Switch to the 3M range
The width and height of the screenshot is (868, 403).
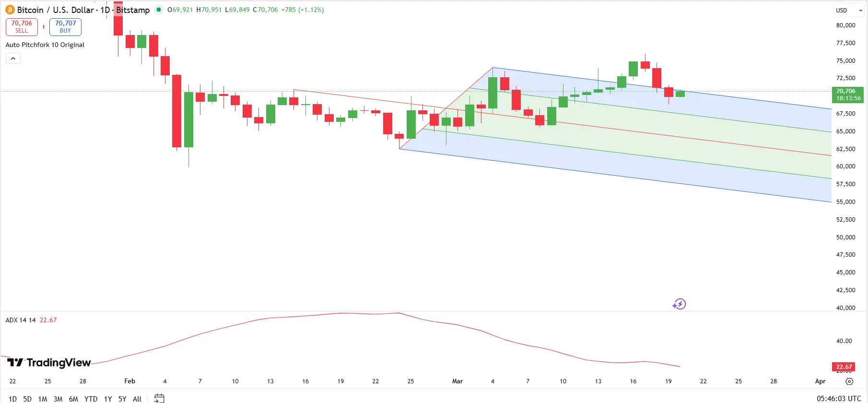tap(58, 399)
